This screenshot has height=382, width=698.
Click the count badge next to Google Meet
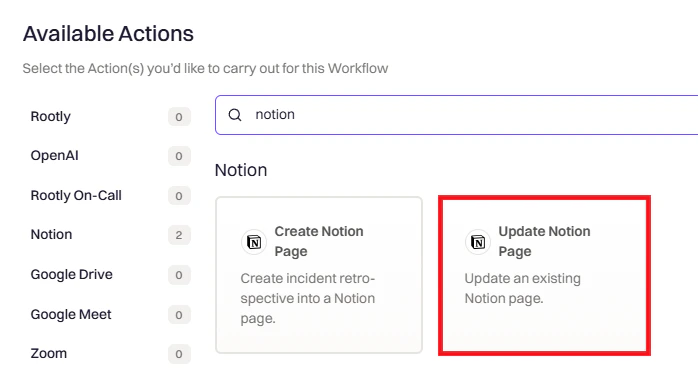pyautogui.click(x=179, y=314)
